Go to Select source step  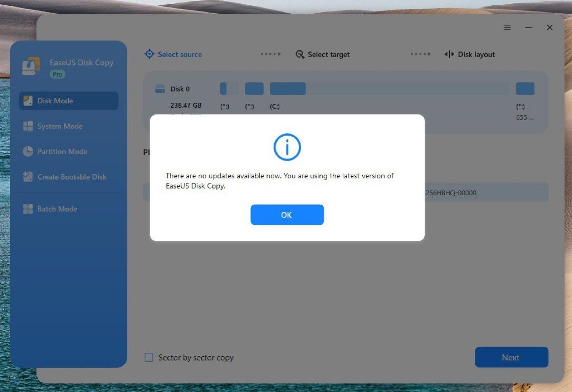click(173, 54)
